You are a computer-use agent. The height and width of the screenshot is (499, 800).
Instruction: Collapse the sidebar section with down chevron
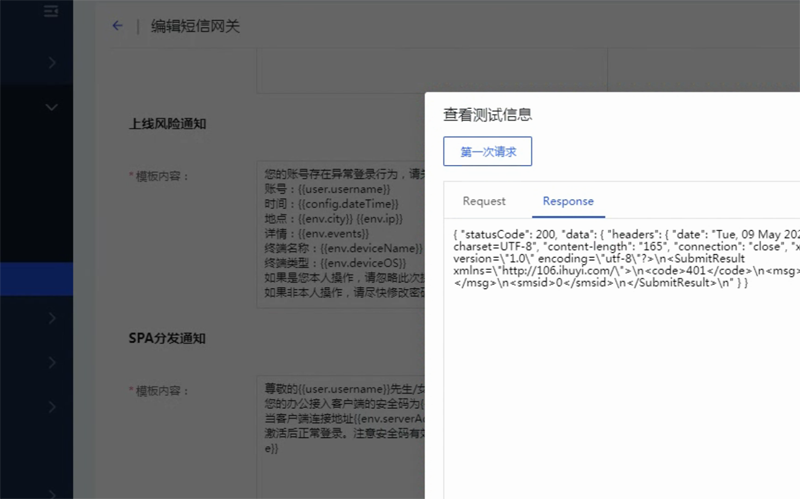(51, 107)
